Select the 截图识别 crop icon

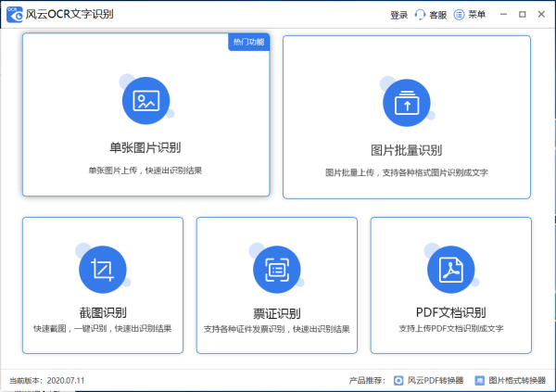[103, 270]
